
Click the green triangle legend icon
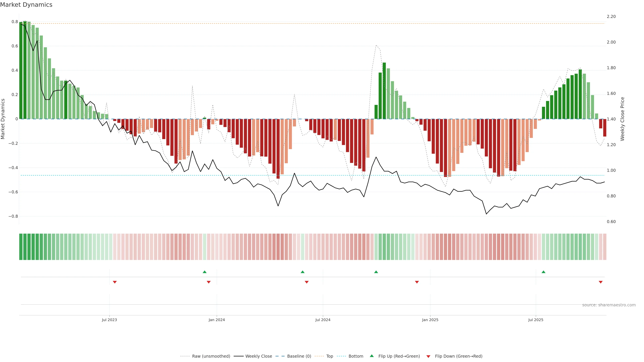click(372, 356)
